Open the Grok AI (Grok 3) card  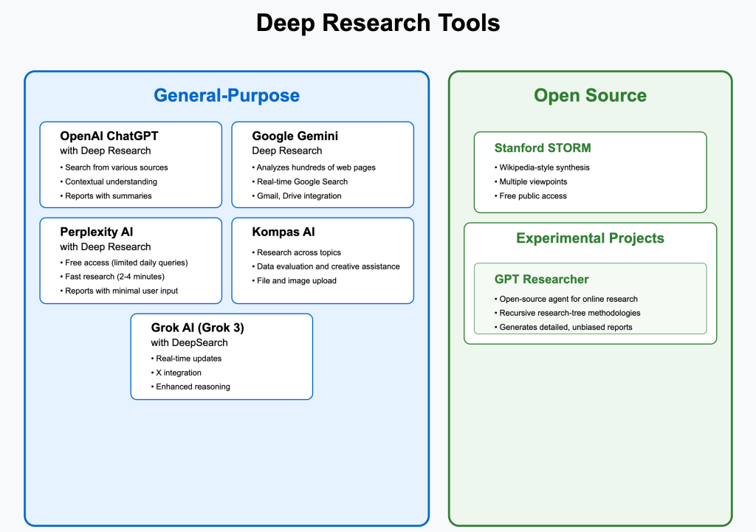[221, 356]
